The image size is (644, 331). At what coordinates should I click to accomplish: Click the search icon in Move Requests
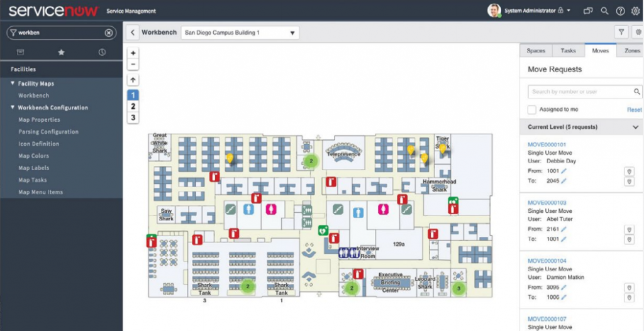coord(636,92)
